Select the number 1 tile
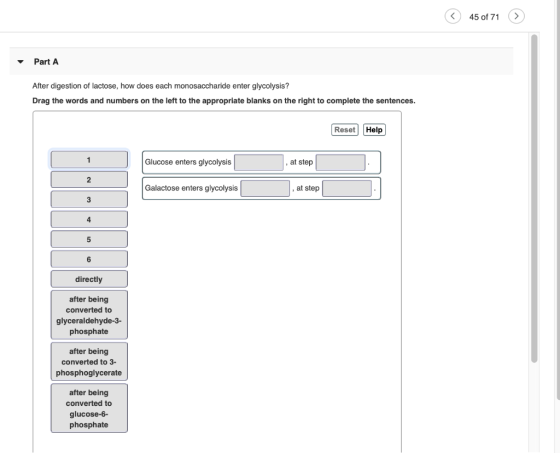Image resolution: width=560 pixels, height=453 pixels. pyautogui.click(x=89, y=160)
